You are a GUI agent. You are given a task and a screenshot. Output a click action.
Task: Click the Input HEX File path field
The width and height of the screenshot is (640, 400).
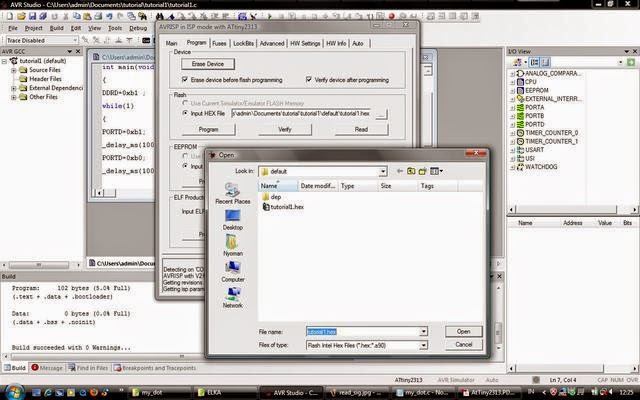pyautogui.click(x=302, y=113)
